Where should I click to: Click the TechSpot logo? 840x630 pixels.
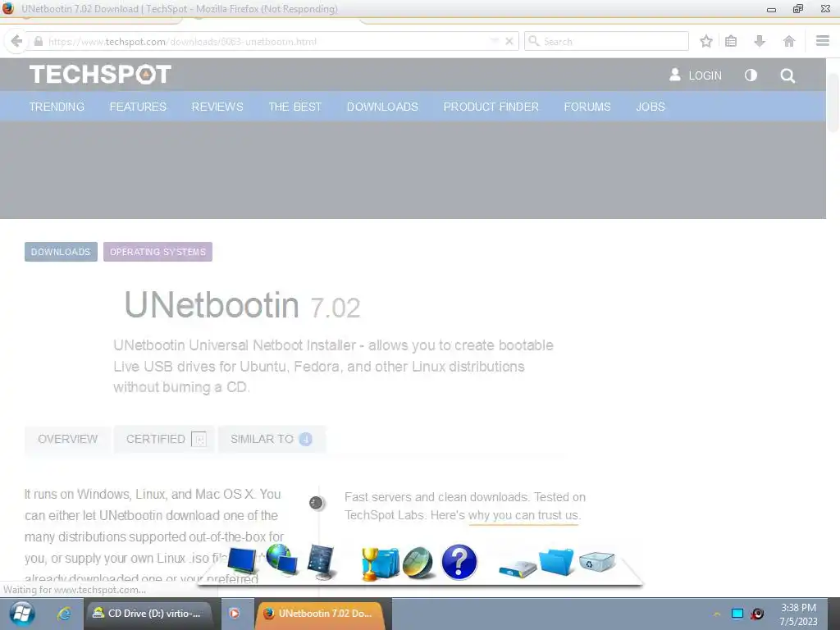point(100,75)
